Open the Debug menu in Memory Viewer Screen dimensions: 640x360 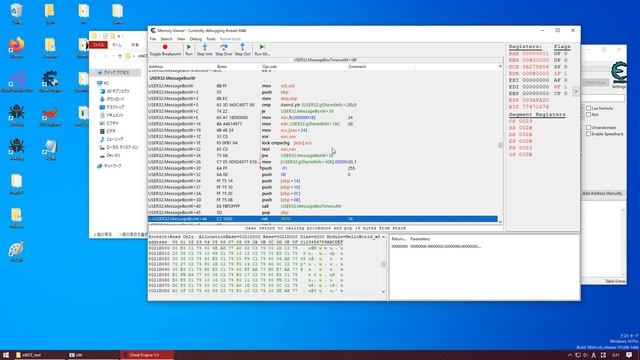pyautogui.click(x=196, y=39)
